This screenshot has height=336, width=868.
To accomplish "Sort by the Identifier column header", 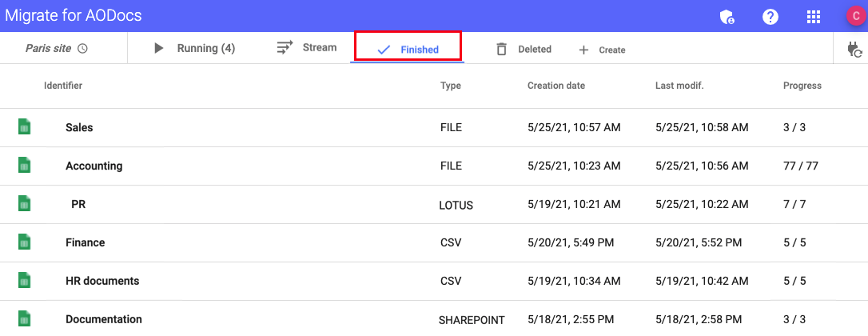I will coord(63,86).
